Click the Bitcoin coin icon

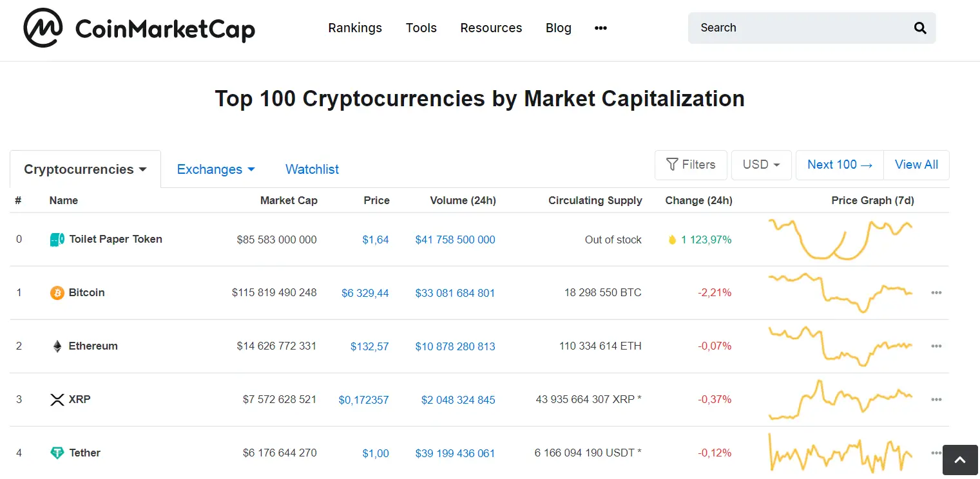coord(57,293)
